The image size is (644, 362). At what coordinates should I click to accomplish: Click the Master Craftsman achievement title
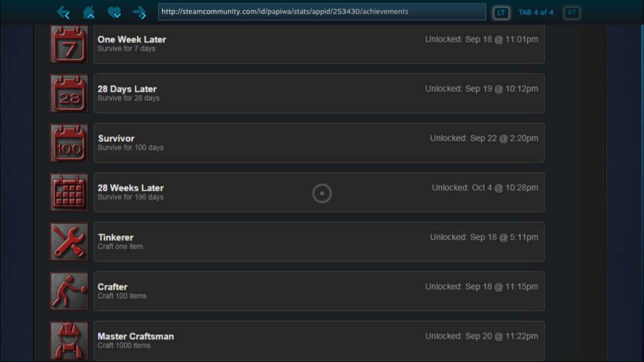tap(136, 337)
